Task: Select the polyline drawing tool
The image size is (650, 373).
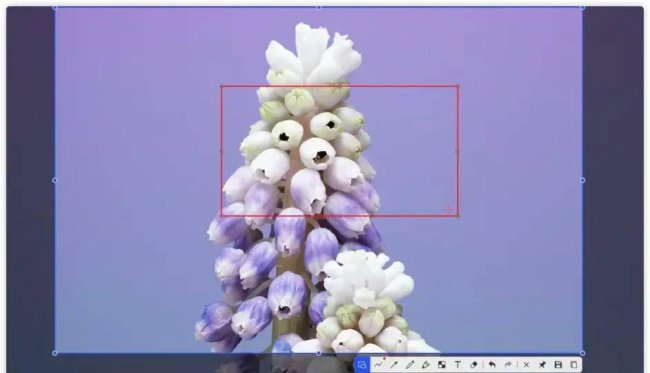Action: (378, 365)
